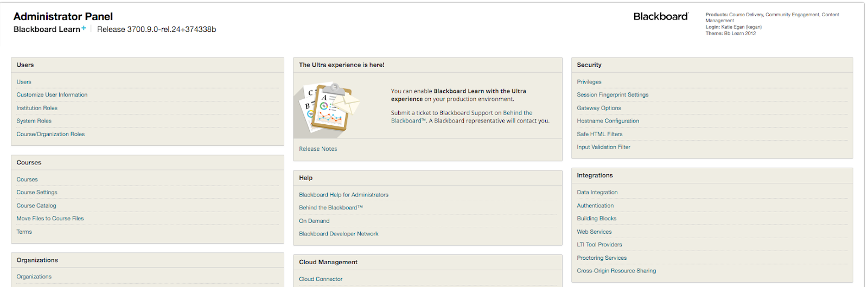Viewport: 868px width, 287px height.
Task: Open Blackboard Help for Administrators
Action: (x=343, y=195)
